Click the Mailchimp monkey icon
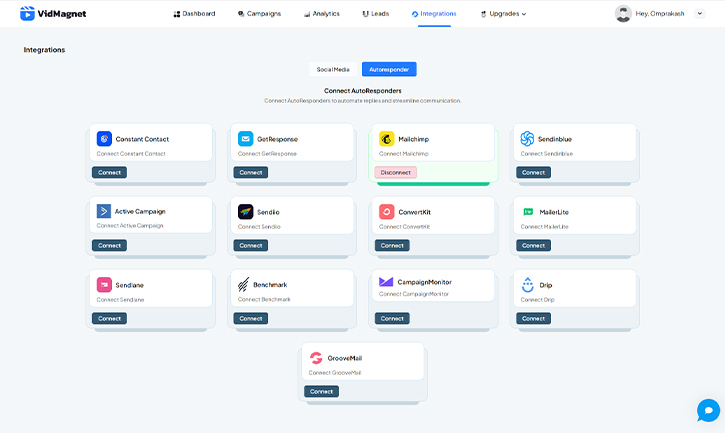Viewport: 725px width, 433px height. point(387,138)
